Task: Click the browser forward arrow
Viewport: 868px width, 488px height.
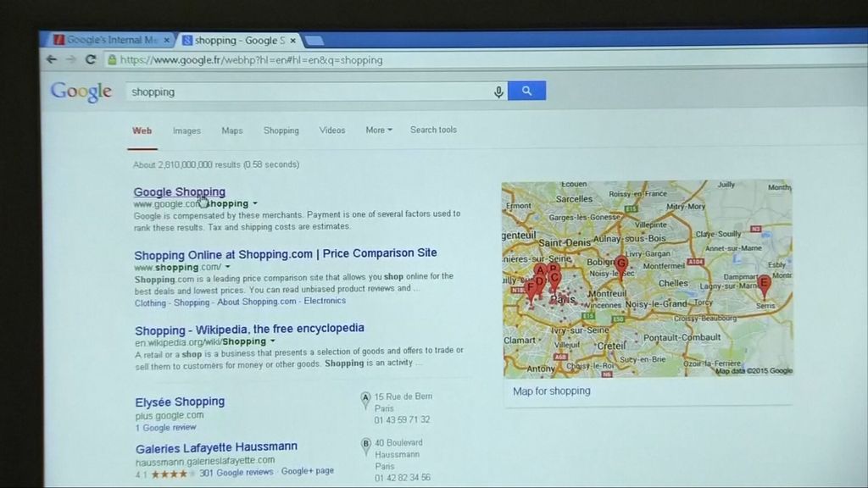Action: click(x=71, y=59)
